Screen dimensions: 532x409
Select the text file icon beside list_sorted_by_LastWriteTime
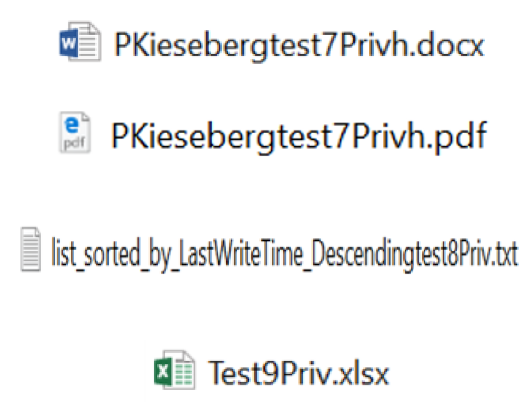click(x=30, y=249)
